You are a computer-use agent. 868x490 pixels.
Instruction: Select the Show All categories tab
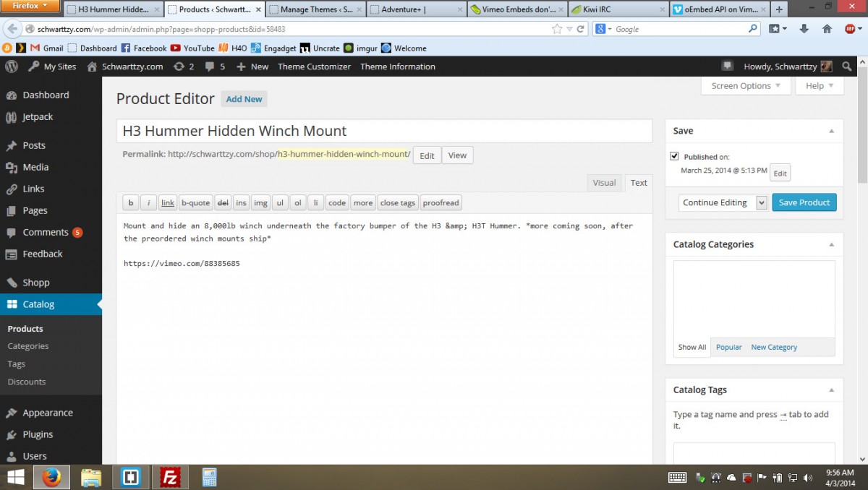click(x=692, y=347)
